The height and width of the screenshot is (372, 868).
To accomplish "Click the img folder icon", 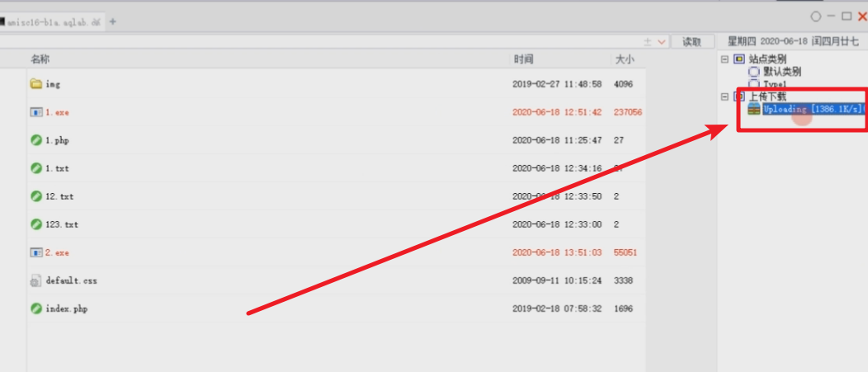I will (36, 84).
